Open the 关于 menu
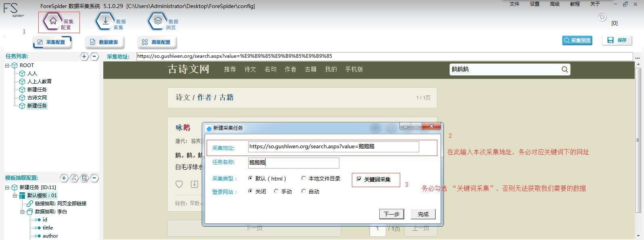 (595, 4)
